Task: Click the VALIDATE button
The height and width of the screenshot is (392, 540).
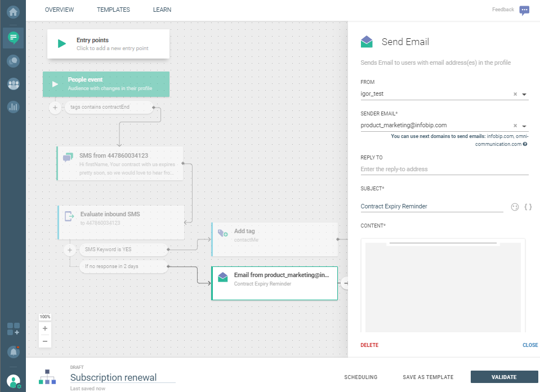Action: point(504,377)
